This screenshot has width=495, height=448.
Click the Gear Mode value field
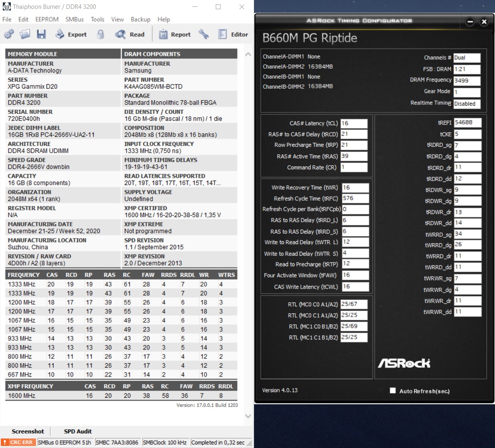coord(467,92)
